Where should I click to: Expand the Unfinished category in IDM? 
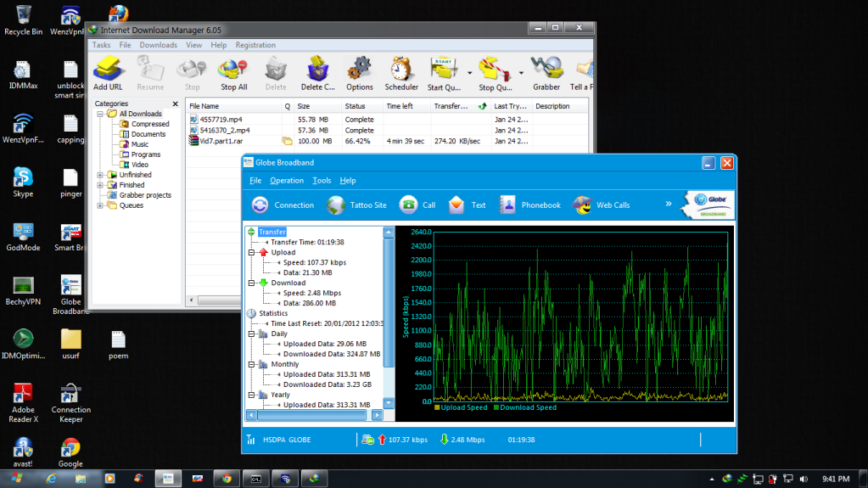100,175
